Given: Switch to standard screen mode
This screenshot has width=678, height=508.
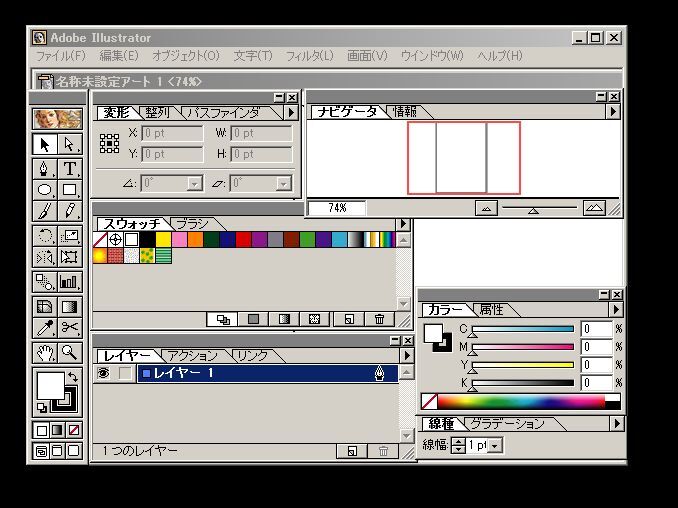Looking at the screenshot, I should pyautogui.click(x=42, y=451).
